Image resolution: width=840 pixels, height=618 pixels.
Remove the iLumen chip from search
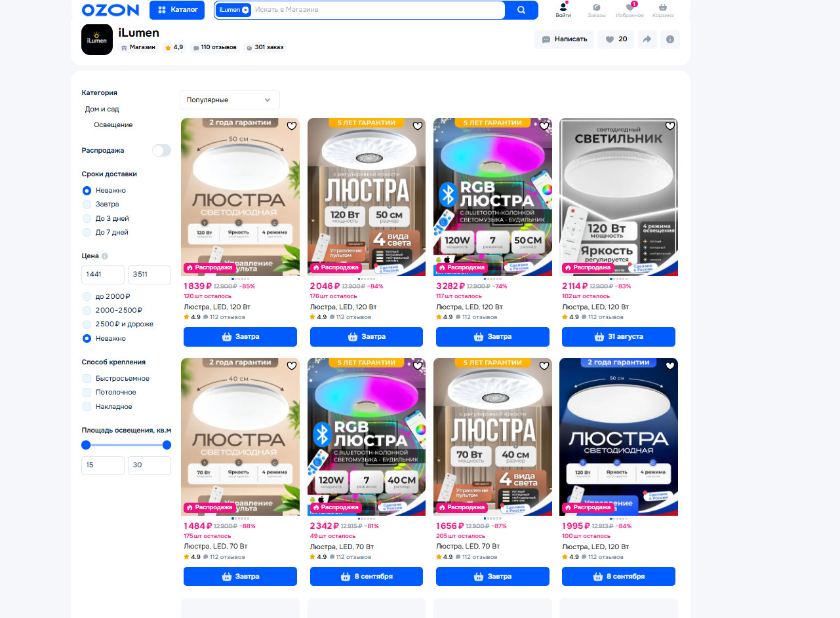coord(245,10)
